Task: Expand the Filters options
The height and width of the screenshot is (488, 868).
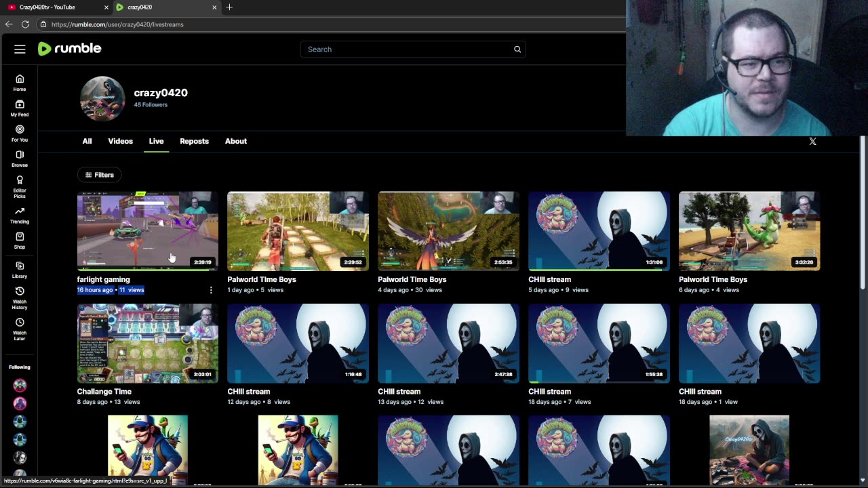Action: click(99, 175)
